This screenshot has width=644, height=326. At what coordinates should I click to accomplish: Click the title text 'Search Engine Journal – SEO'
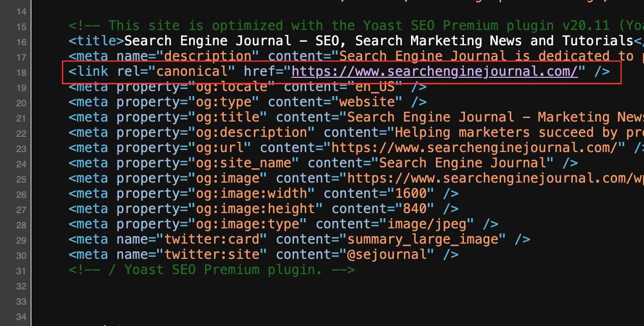(235, 41)
